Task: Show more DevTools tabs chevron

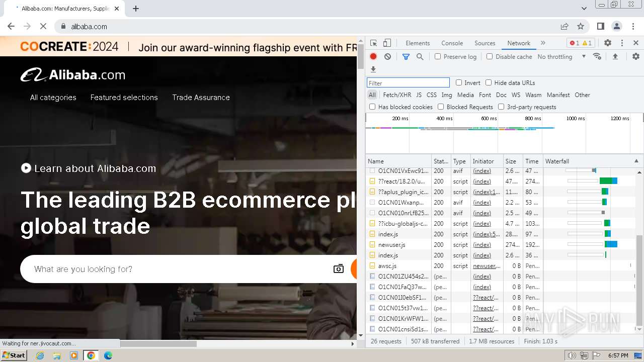Action: [x=543, y=43]
